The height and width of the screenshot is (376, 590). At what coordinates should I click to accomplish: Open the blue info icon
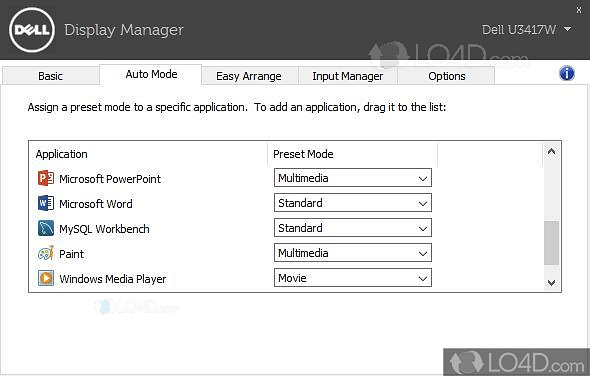tap(567, 73)
